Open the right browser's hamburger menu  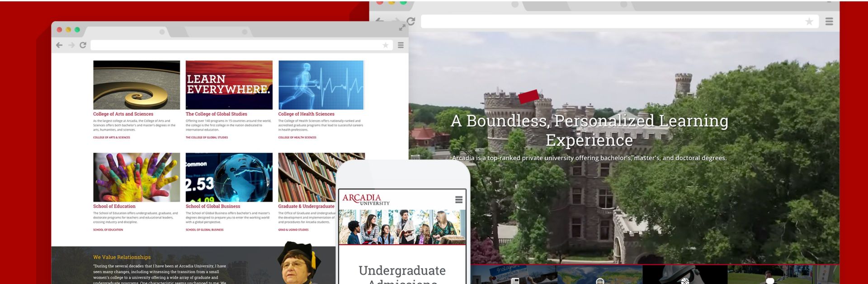[829, 21]
